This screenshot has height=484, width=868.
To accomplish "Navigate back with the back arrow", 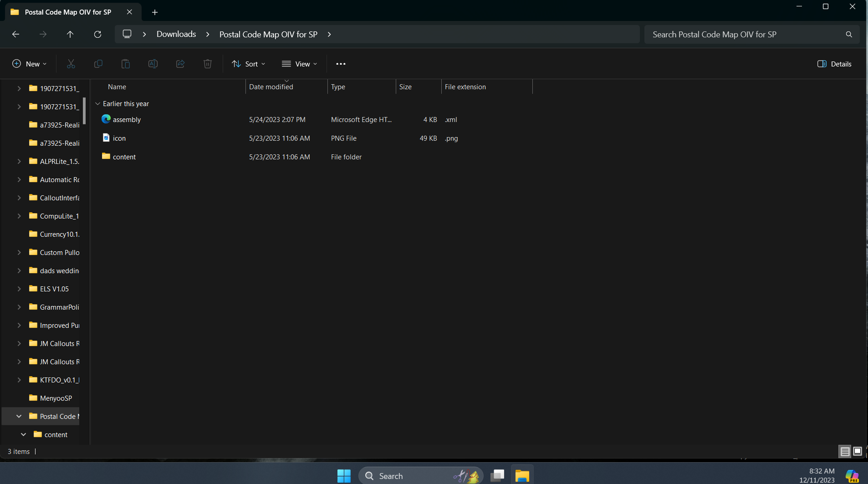I will coord(15,35).
